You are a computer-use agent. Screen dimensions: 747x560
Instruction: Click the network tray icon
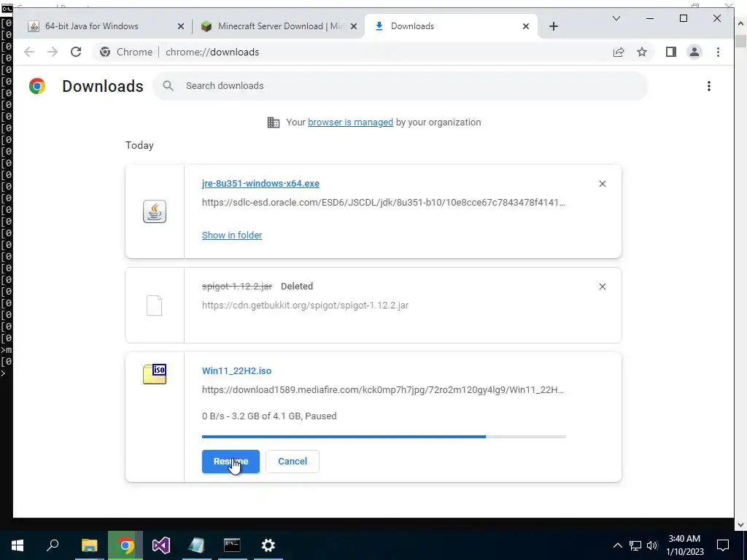point(635,545)
